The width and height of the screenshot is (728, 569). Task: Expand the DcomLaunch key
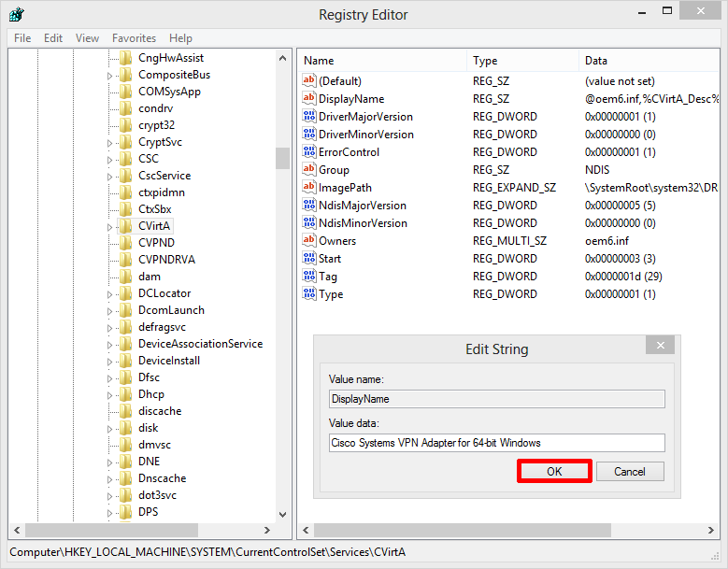tap(110, 311)
